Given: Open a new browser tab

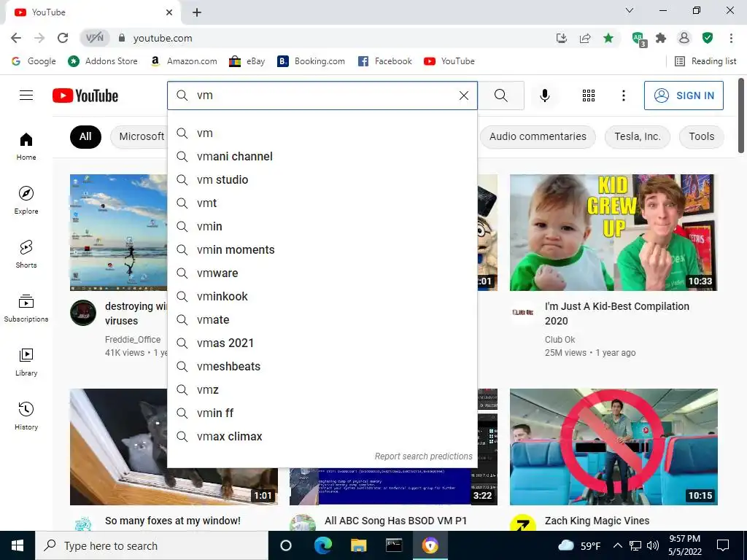Looking at the screenshot, I should pyautogui.click(x=197, y=12).
